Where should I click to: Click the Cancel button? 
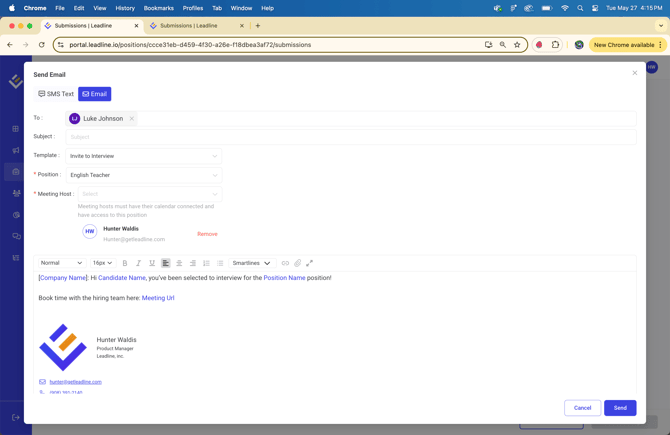click(x=582, y=408)
